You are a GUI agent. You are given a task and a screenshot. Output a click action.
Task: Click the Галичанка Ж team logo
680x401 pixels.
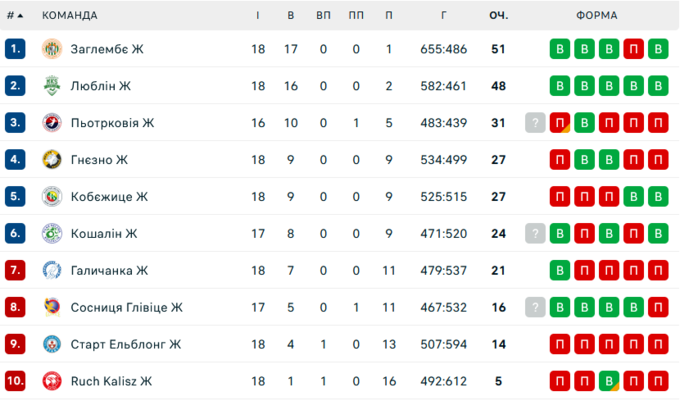coord(52,271)
